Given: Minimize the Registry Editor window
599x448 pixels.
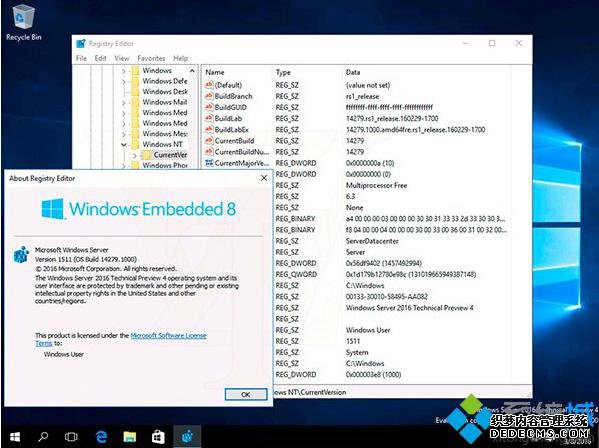Looking at the screenshot, I should point(466,43).
